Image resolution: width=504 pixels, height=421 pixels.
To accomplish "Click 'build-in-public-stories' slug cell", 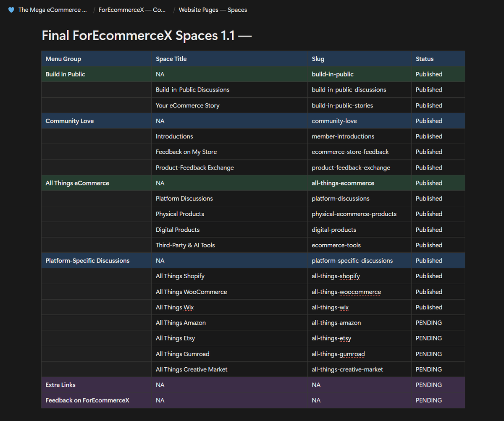I will pyautogui.click(x=360, y=105).
